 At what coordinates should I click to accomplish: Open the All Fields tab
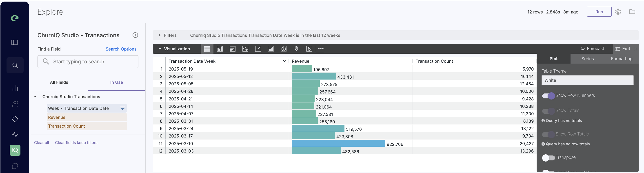click(x=59, y=82)
